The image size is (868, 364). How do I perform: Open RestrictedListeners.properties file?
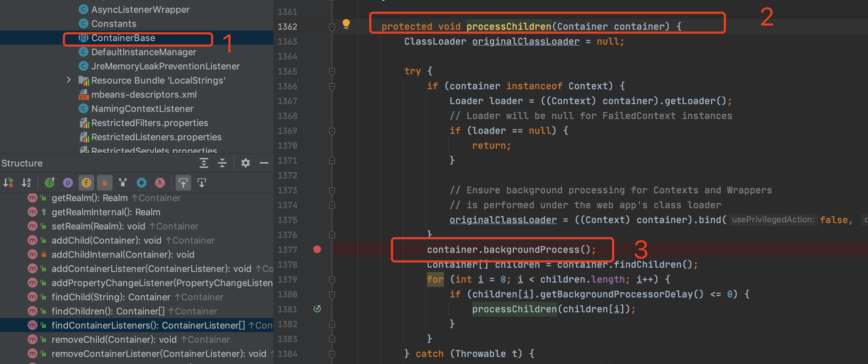tap(137, 137)
